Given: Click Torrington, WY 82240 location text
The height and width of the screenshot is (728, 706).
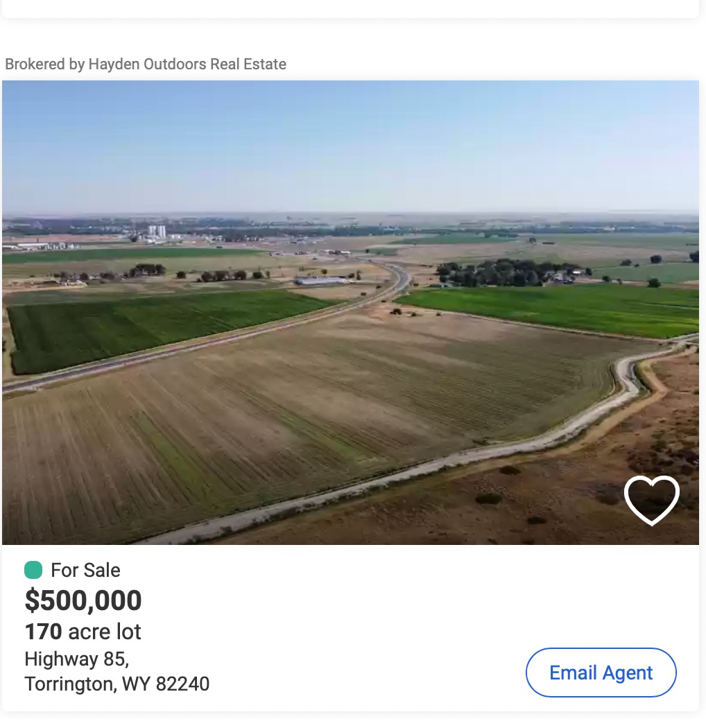Looking at the screenshot, I should [117, 684].
